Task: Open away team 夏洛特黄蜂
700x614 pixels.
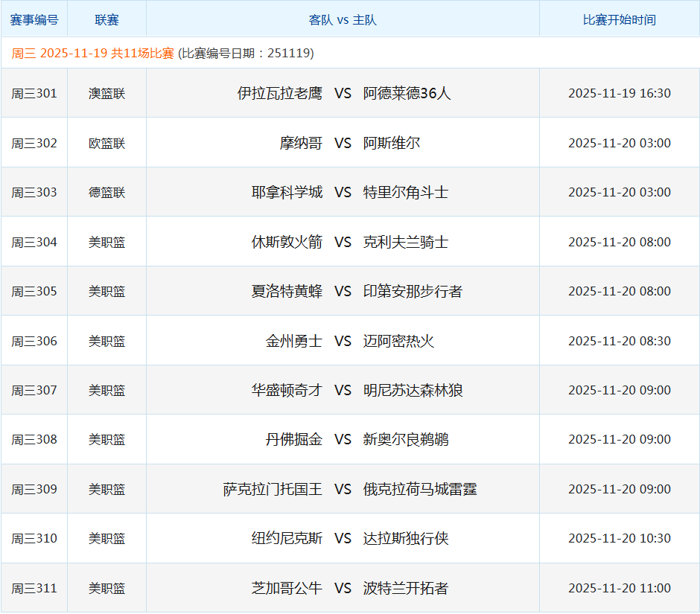Action: coord(287,291)
